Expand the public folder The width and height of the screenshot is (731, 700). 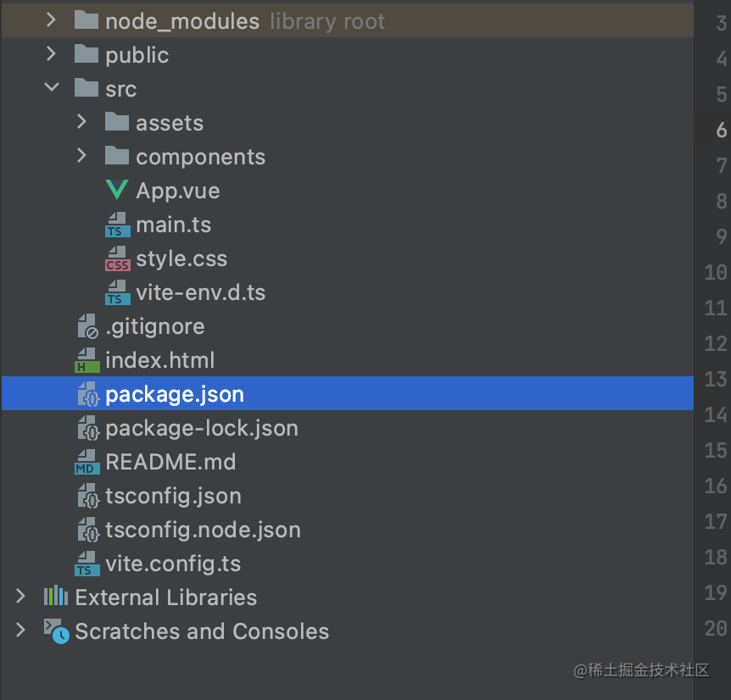[x=51, y=54]
